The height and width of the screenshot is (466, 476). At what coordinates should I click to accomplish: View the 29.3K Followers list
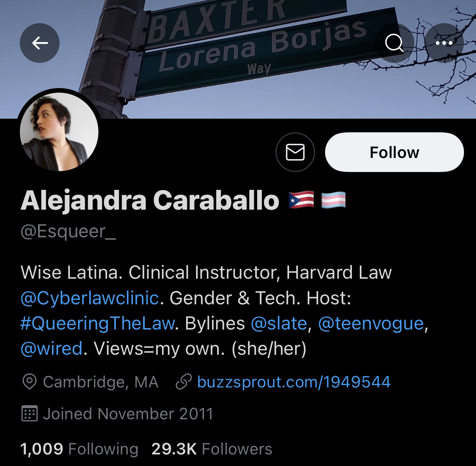click(x=212, y=449)
